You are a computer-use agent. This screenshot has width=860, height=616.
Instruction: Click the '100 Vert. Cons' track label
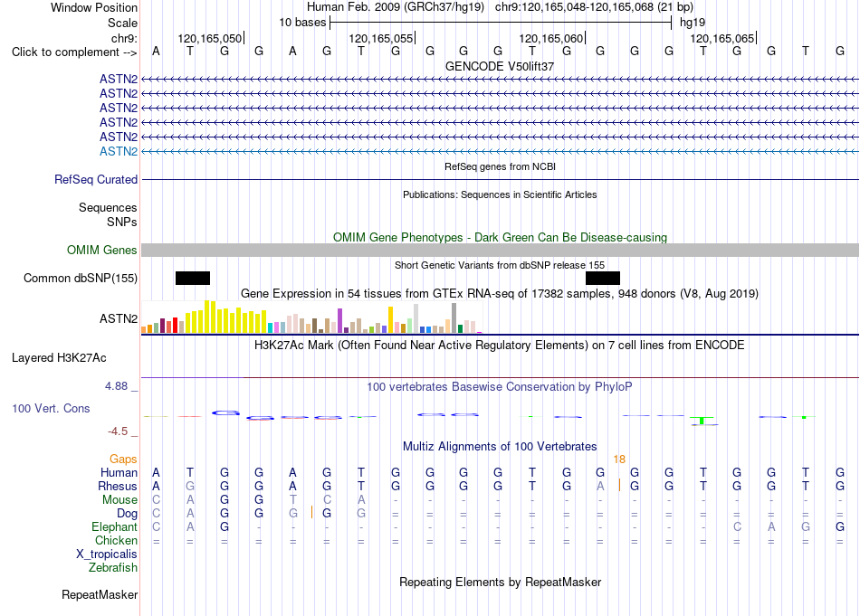[51, 408]
